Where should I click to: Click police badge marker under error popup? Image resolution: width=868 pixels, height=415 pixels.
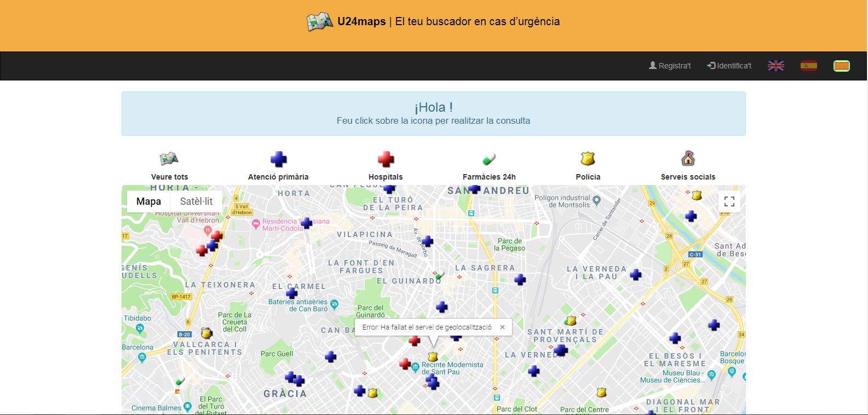pyautogui.click(x=433, y=357)
